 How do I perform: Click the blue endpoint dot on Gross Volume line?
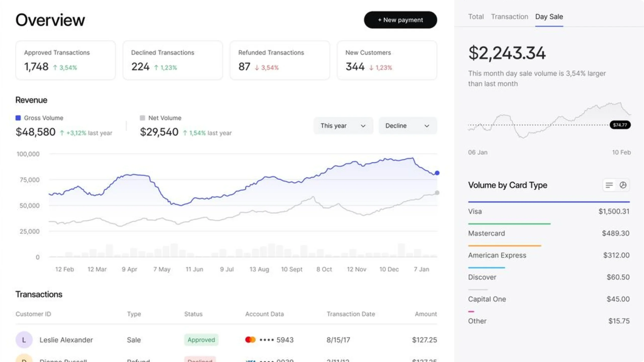click(437, 173)
